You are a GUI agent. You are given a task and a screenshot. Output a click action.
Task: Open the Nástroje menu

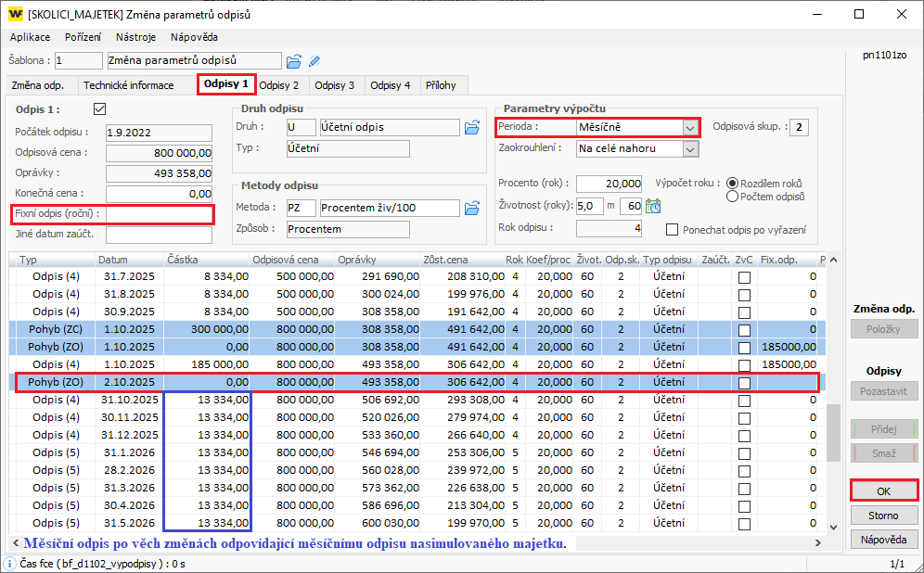(x=135, y=37)
